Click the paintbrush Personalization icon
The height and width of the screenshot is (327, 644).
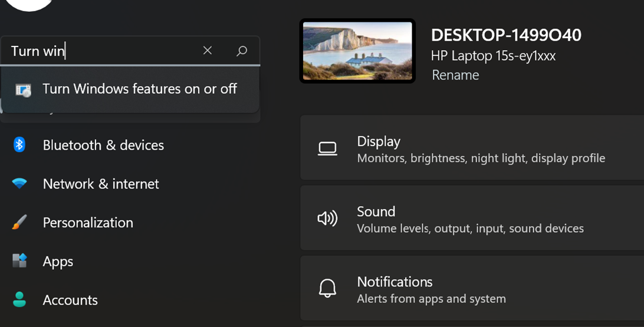(19, 222)
